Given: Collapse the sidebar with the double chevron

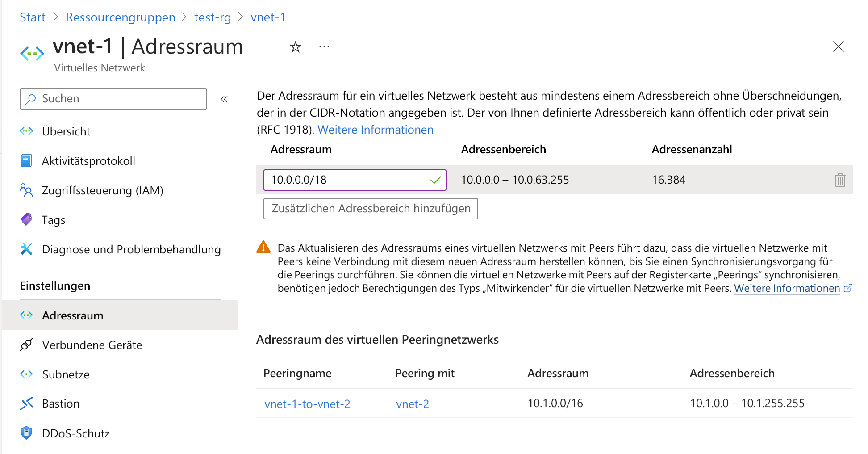Looking at the screenshot, I should coord(224,99).
